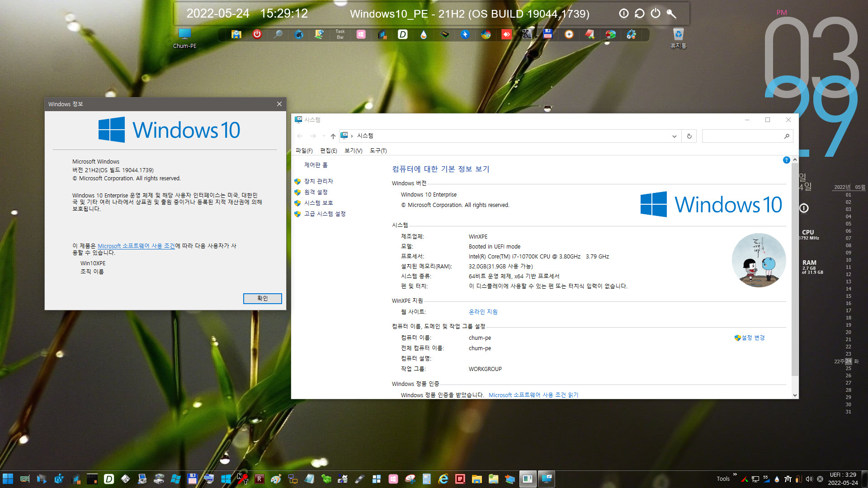Click the back arrow in the system window
Screen dimensions: 868x488
[300, 136]
